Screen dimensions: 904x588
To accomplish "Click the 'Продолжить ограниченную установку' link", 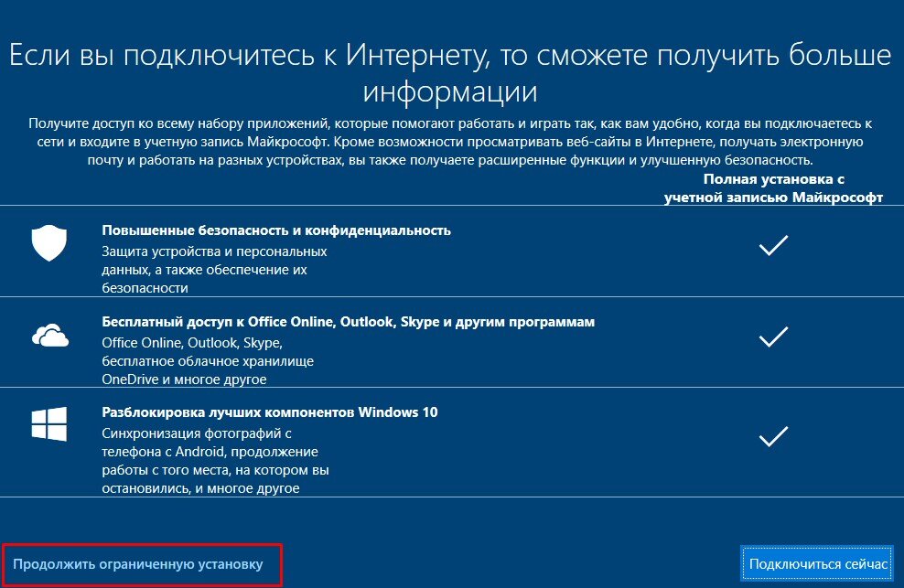I will pos(138,564).
